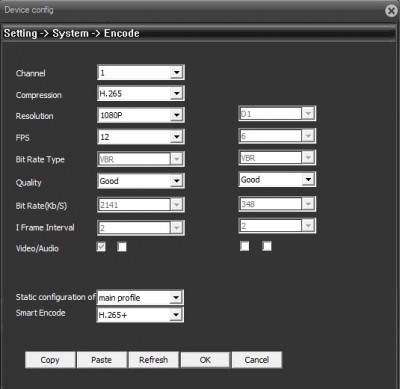Open the main stream Bit Rate Type dropdown
The width and height of the screenshot is (400, 389).
[141, 159]
